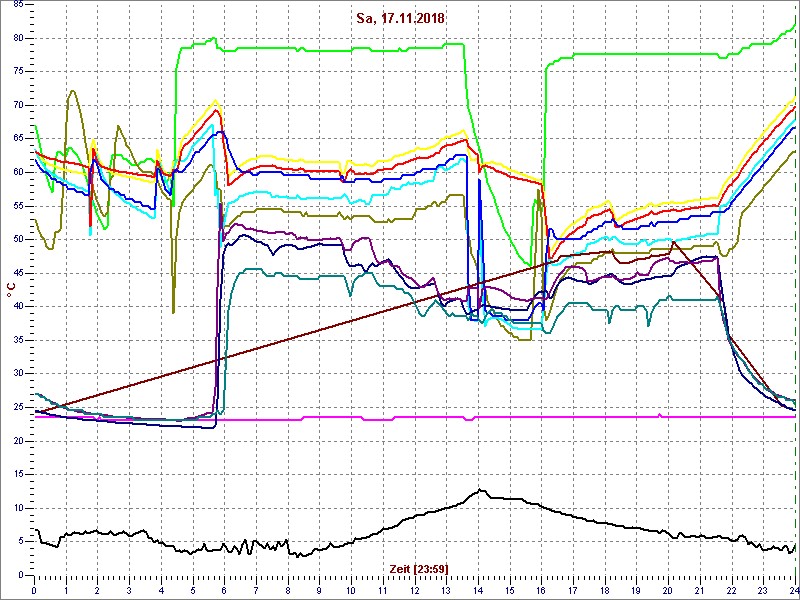Viewport: 800px width, 600px height.
Task: Click the "°C" temperature axis unit label
Action: (10, 290)
